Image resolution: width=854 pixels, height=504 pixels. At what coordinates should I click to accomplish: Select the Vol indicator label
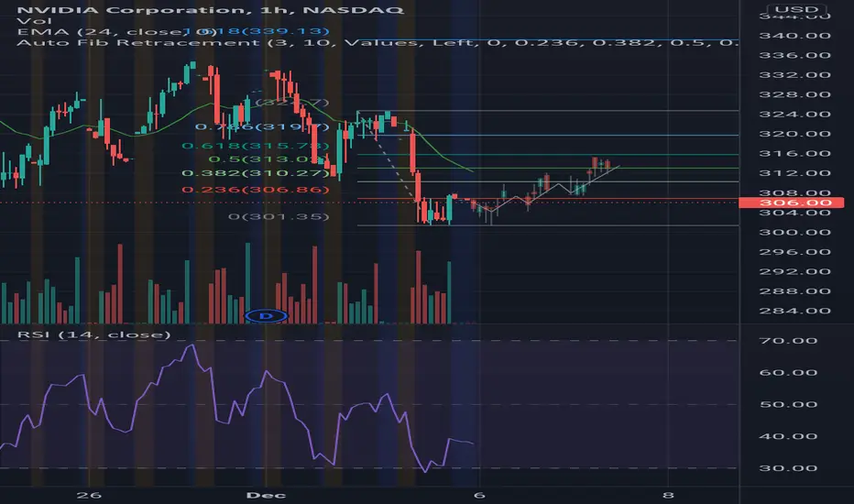click(x=34, y=21)
